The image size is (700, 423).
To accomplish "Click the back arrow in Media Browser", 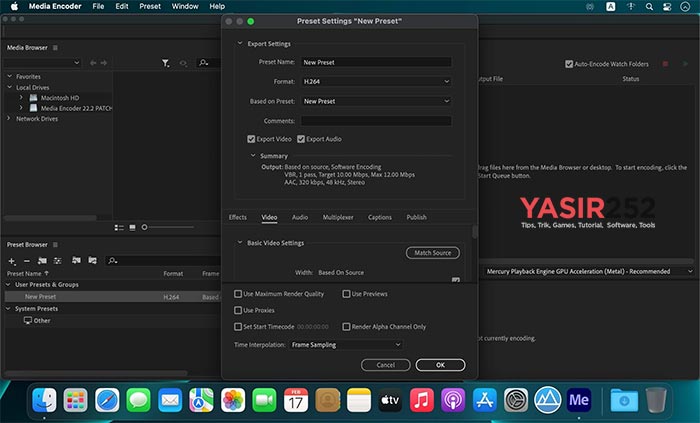I will tap(93, 63).
